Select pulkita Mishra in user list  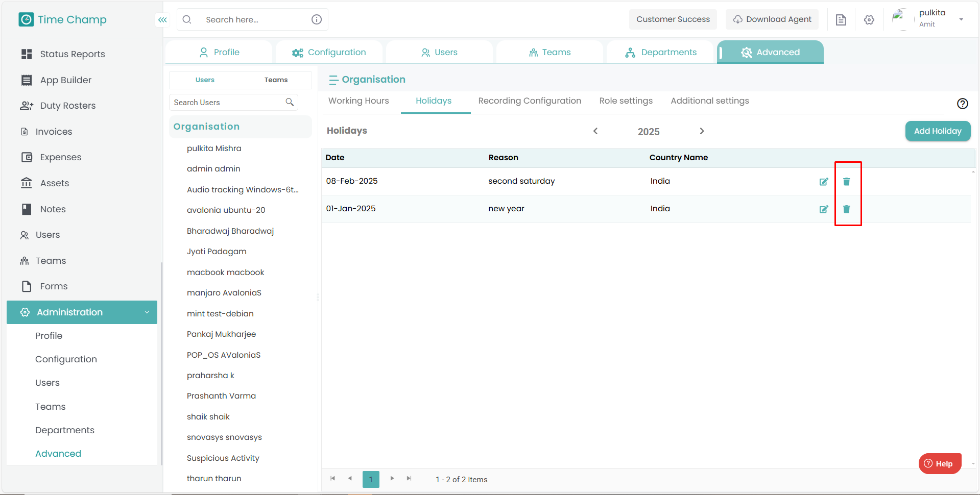click(x=214, y=148)
